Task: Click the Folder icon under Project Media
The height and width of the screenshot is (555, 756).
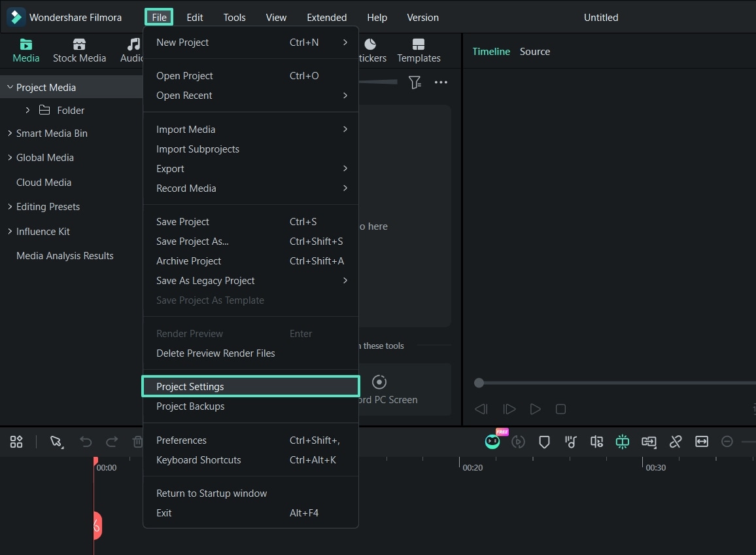Action: point(44,110)
